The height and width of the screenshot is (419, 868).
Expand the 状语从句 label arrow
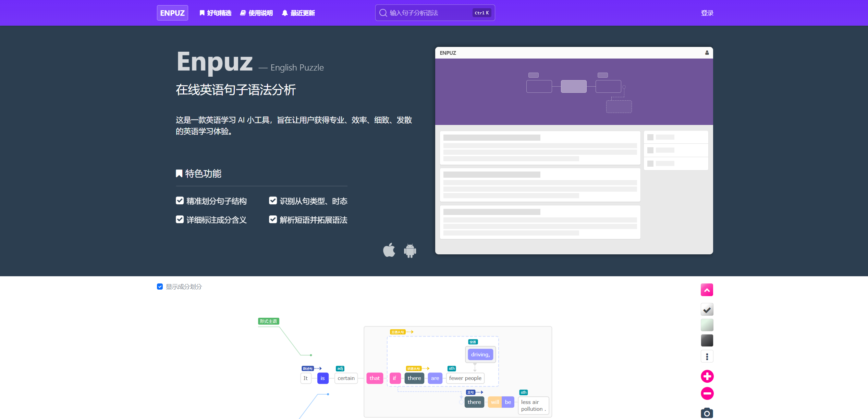pyautogui.click(x=428, y=369)
